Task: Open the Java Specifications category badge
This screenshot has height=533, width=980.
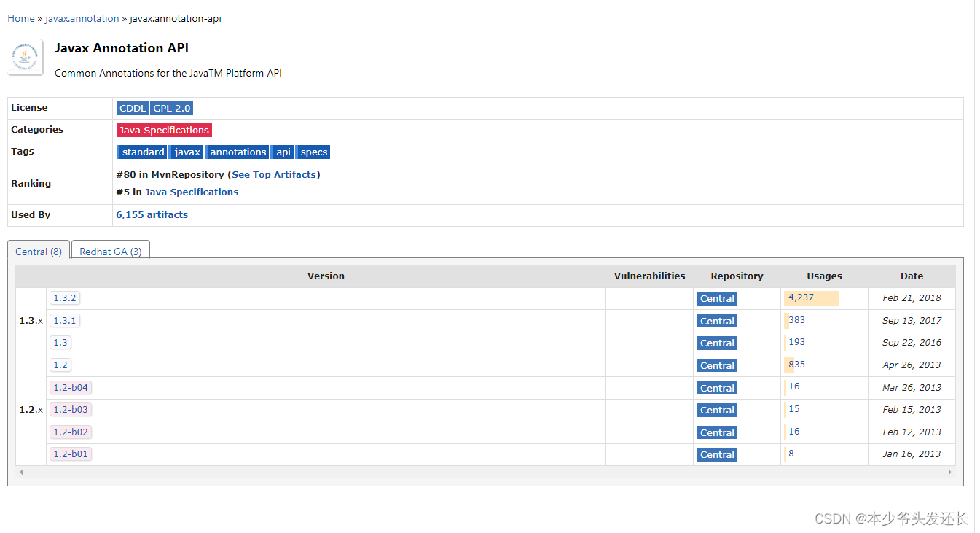Action: point(164,130)
